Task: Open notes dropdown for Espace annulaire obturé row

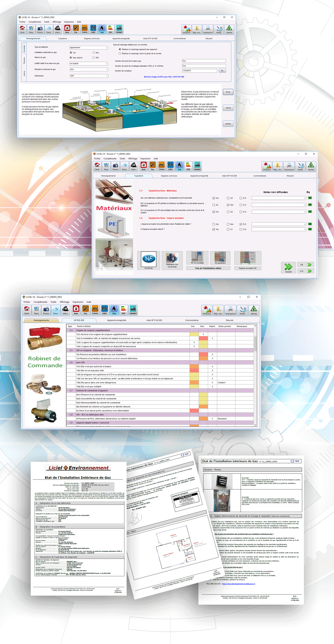Action: tap(279, 229)
